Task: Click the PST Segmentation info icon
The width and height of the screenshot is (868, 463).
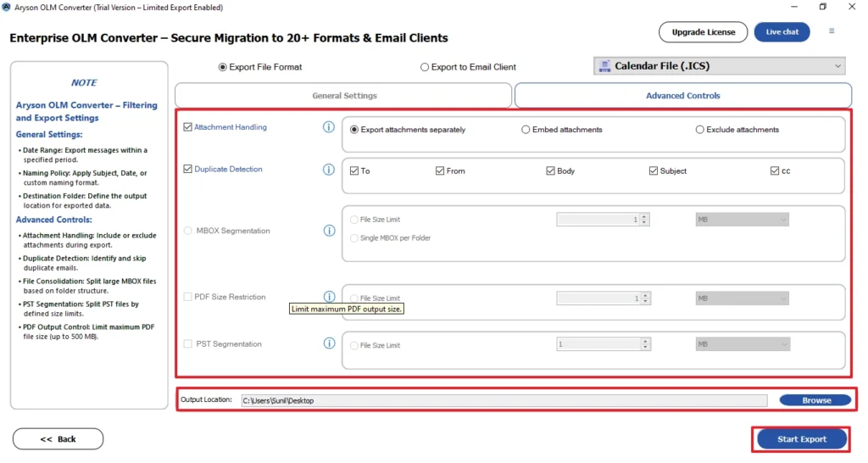Action: coord(330,343)
